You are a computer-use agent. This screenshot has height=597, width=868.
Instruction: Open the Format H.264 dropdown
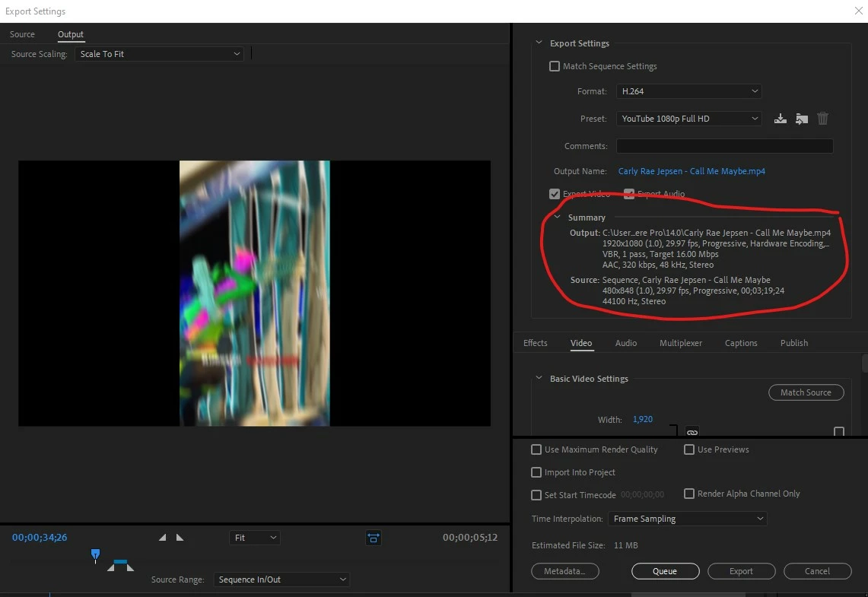point(688,91)
